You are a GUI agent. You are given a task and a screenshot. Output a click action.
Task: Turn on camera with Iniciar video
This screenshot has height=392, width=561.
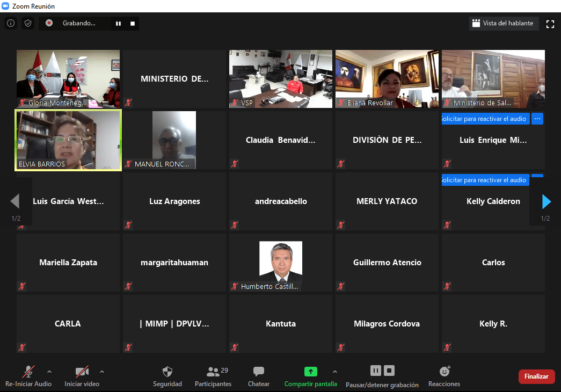pyautogui.click(x=82, y=376)
